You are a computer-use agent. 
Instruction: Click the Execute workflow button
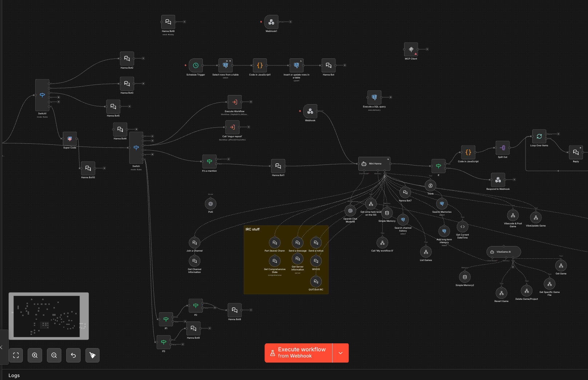pyautogui.click(x=298, y=353)
